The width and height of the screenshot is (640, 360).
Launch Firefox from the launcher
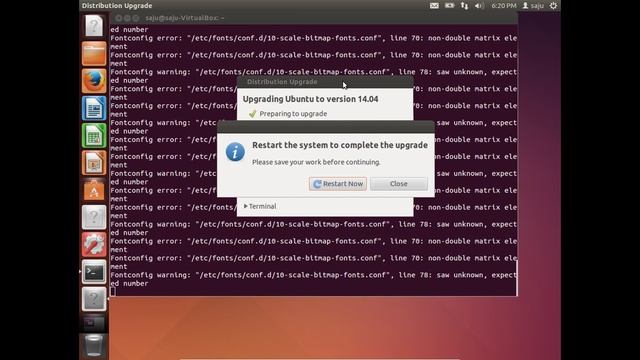coord(94,81)
